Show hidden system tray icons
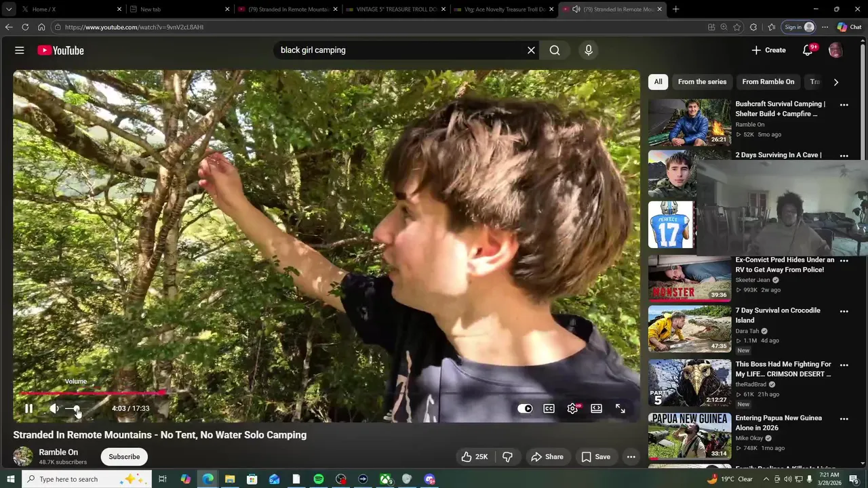This screenshot has height=488, width=868. [766, 479]
